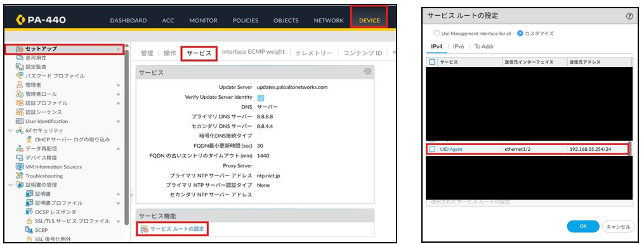Toggle Verify Update Server Identity checkbox
Image resolution: width=644 pixels, height=244 pixels.
pyautogui.click(x=260, y=98)
